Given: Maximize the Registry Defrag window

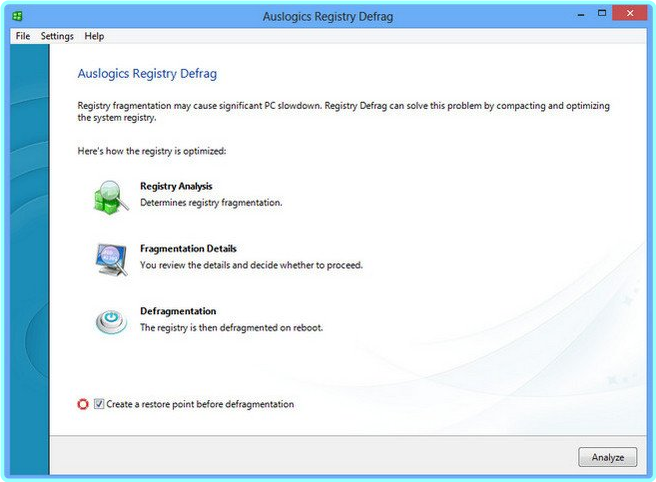Looking at the screenshot, I should (x=602, y=13).
